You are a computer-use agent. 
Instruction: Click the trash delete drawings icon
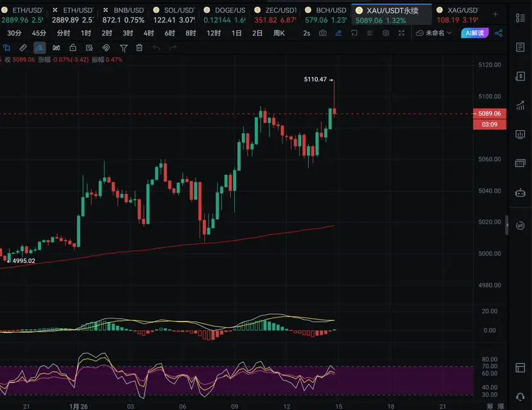coord(139,48)
